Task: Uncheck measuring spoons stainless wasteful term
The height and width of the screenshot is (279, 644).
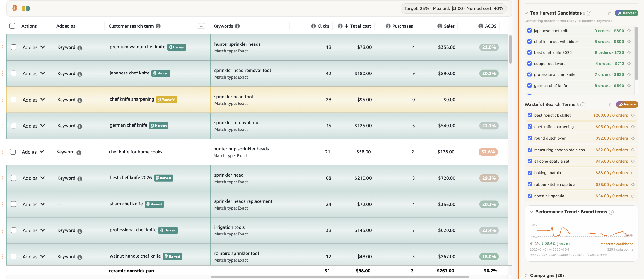Action: click(530, 150)
